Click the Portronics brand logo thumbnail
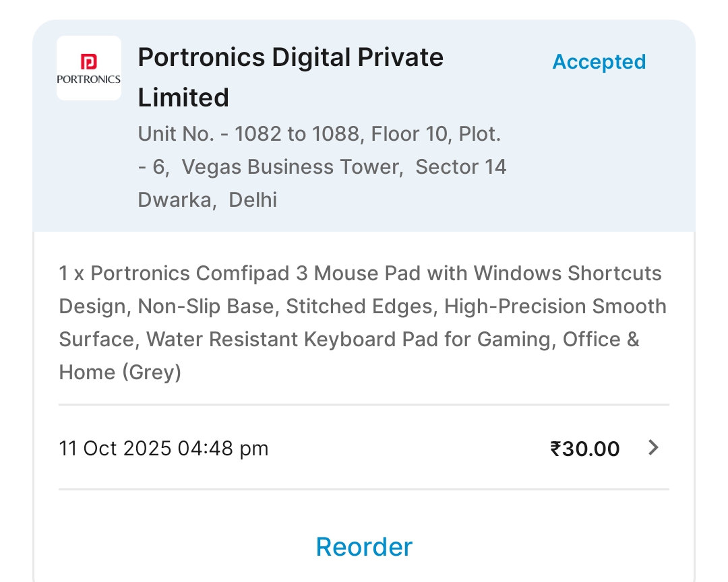 tap(89, 68)
